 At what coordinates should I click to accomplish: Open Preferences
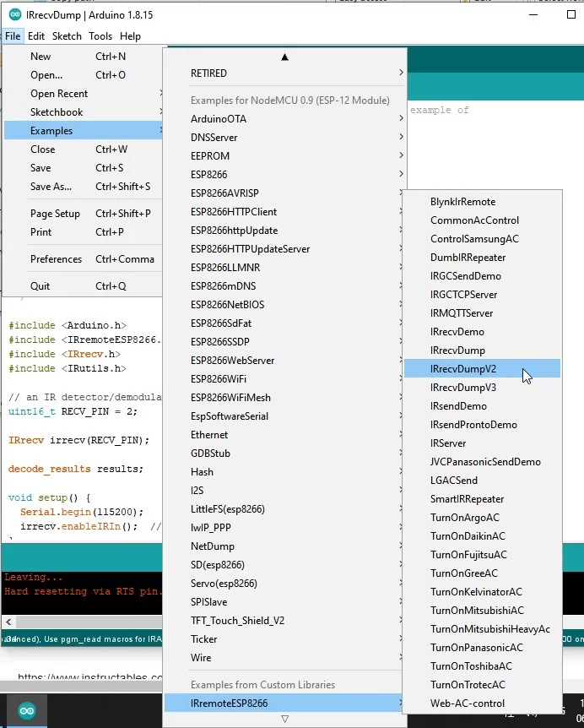84,258
